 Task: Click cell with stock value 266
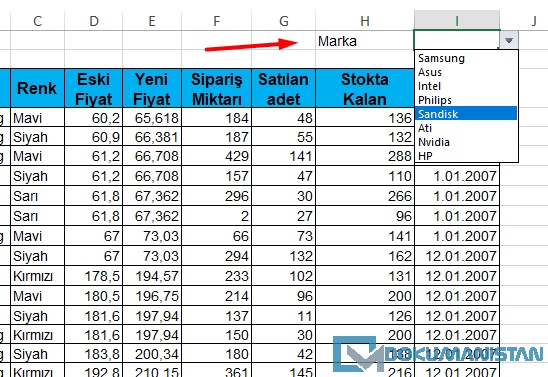click(x=365, y=196)
